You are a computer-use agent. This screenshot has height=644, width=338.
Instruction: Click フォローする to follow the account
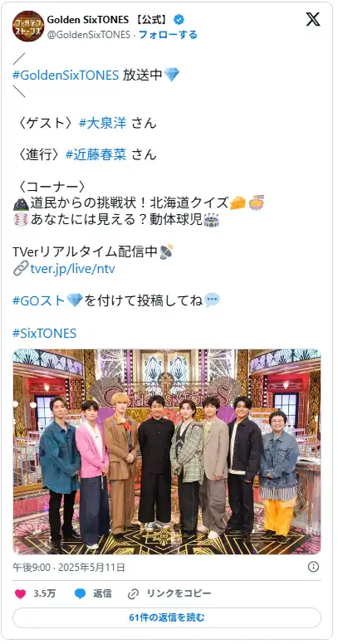pyautogui.click(x=168, y=35)
